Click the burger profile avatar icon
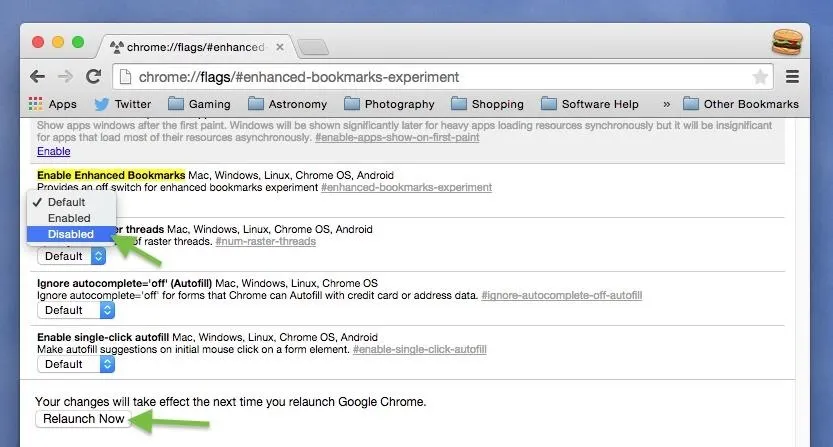 787,42
